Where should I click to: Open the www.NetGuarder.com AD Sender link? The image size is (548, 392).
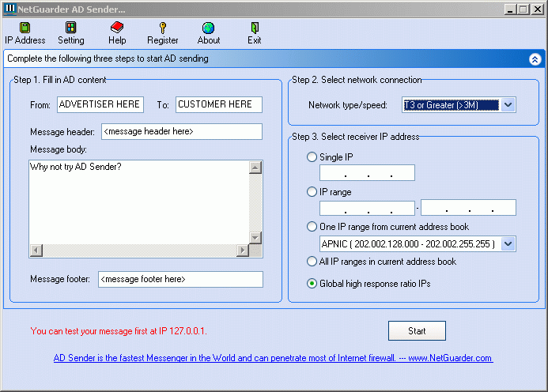point(274,358)
